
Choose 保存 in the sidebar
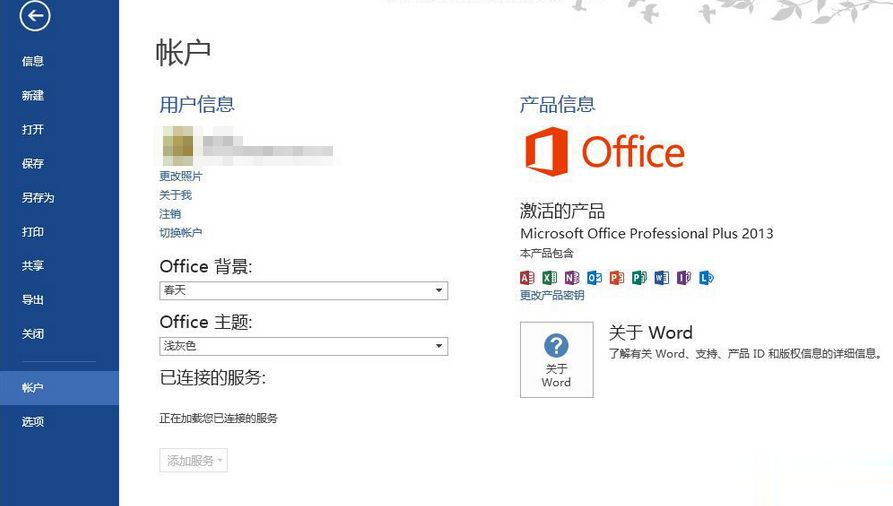click(32, 164)
